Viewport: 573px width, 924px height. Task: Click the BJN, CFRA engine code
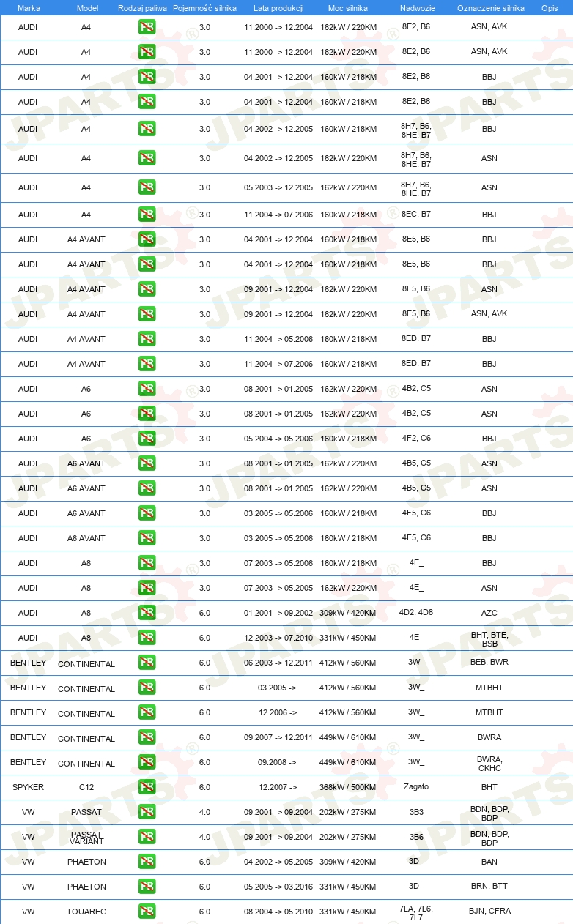489,912
